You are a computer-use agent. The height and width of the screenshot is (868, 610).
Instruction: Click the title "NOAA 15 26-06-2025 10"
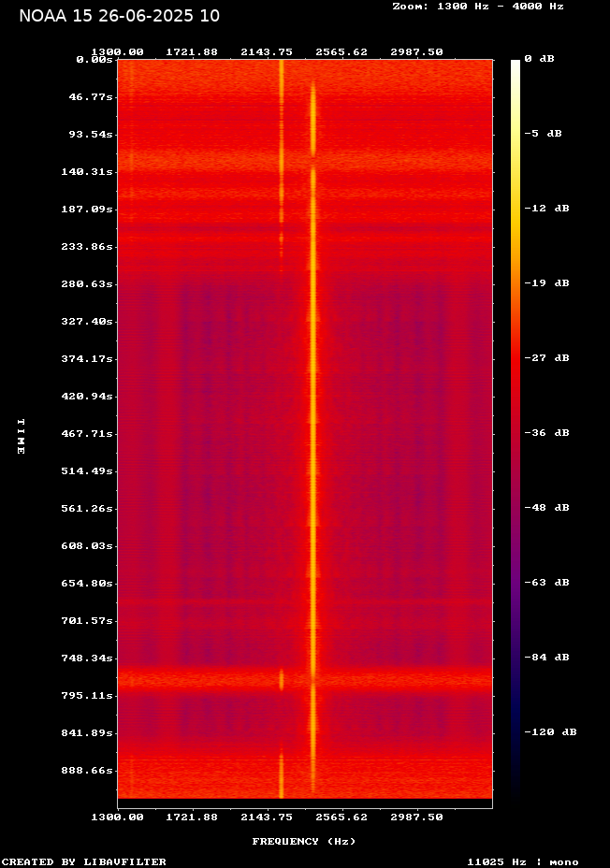[x=119, y=16]
